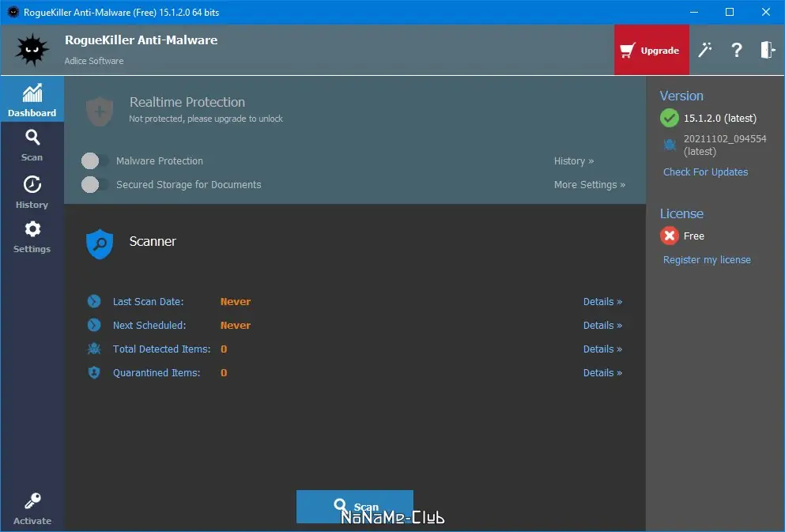This screenshot has height=532, width=785.
Task: Open Details » for Next Scheduled
Action: pyautogui.click(x=602, y=326)
